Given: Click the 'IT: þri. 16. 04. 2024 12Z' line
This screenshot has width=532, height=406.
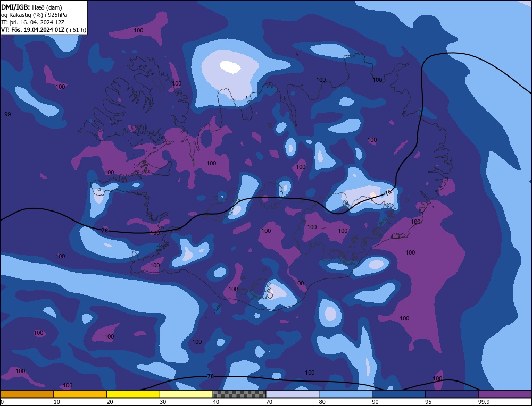Looking at the screenshot, I should pos(32,22).
